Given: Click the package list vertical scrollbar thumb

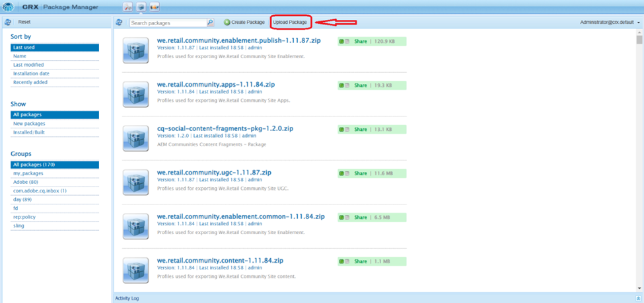Looking at the screenshot, I should pos(639,40).
